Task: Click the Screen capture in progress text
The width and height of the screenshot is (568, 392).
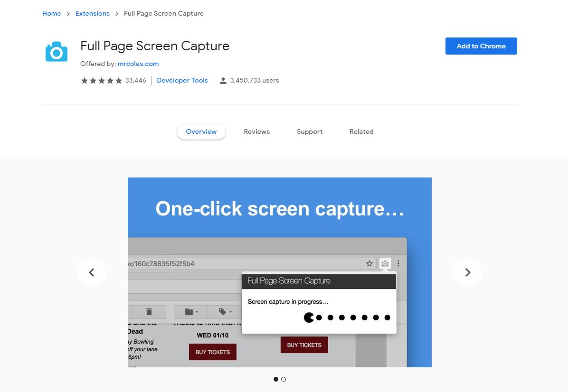Action: point(288,302)
